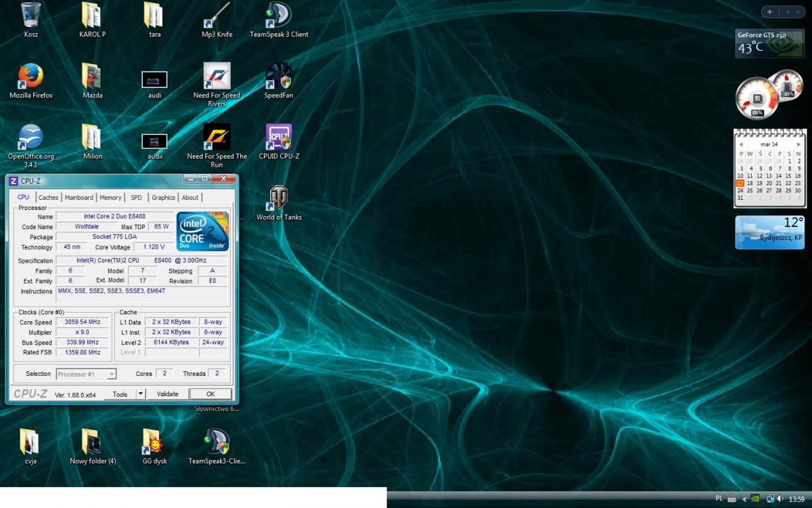Click the taskbar clock showing 13:59
Image resolution: width=812 pixels, height=508 pixels.
click(797, 499)
